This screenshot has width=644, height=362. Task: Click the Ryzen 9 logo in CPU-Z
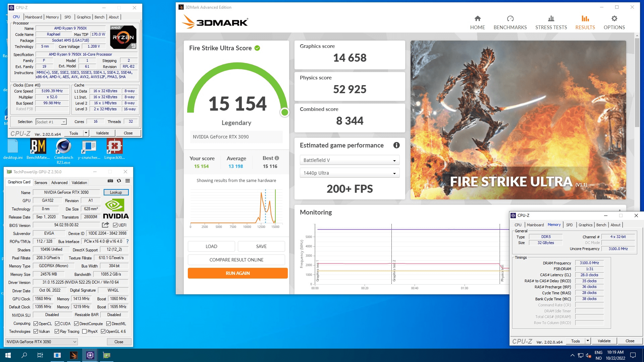123,37
